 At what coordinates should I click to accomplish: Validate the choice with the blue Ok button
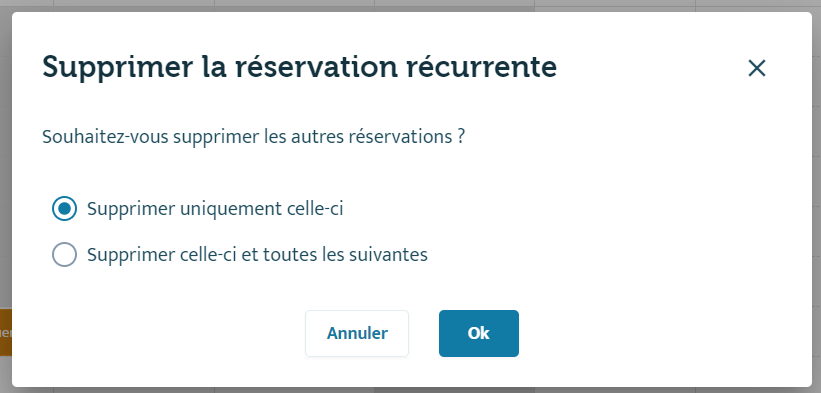pos(479,333)
